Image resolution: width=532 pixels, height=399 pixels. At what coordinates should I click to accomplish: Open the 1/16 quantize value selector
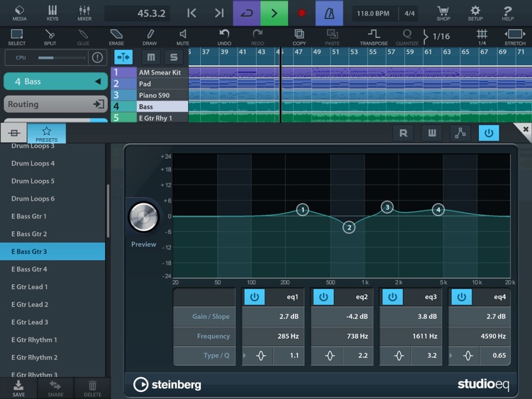point(437,36)
